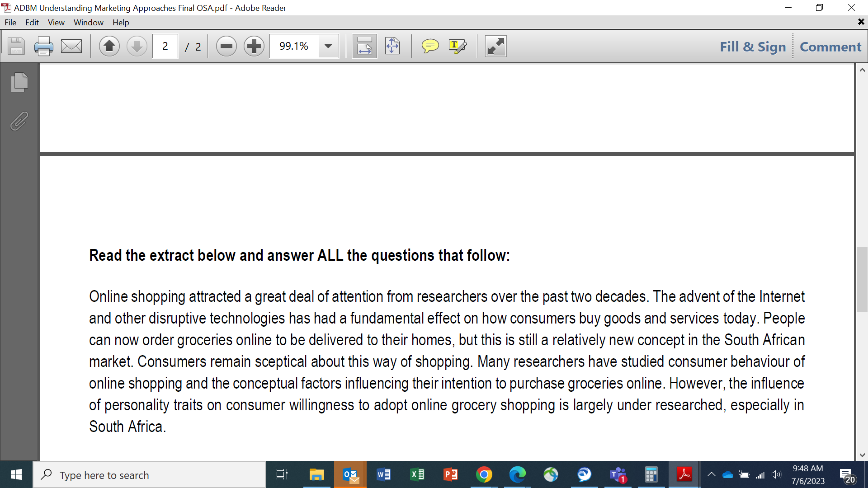
Task: Open Excel from taskbar
Action: click(417, 474)
